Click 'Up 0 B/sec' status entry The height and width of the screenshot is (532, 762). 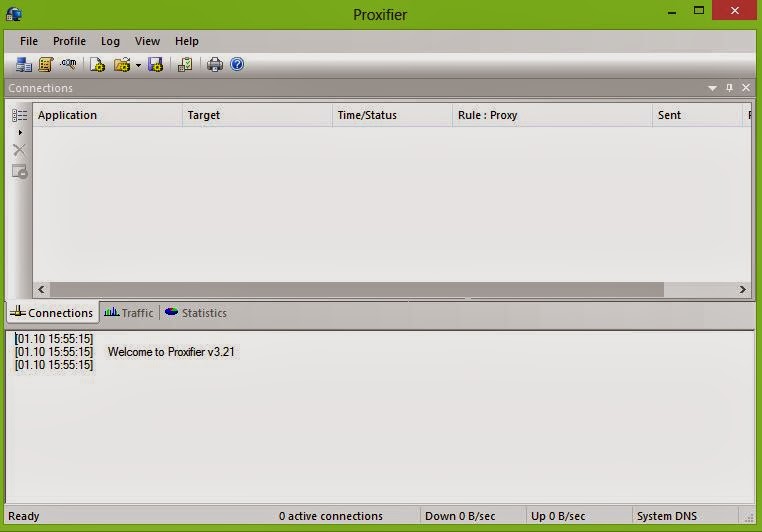(x=558, y=516)
